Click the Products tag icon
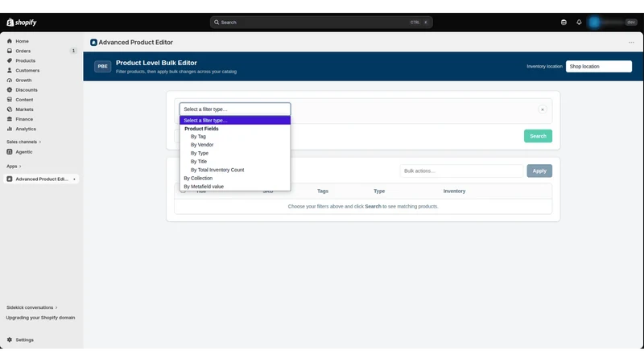Screen dimensions: 644x362 [x=10, y=60]
